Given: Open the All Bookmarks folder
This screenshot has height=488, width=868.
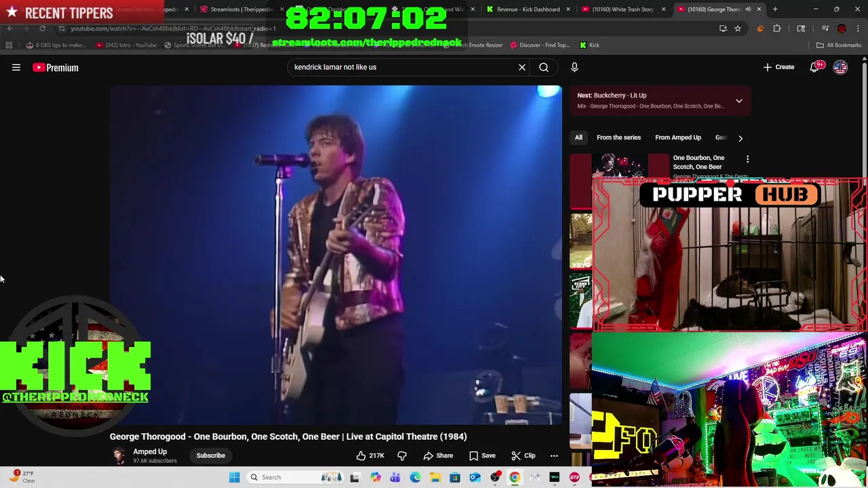Looking at the screenshot, I should click(839, 45).
